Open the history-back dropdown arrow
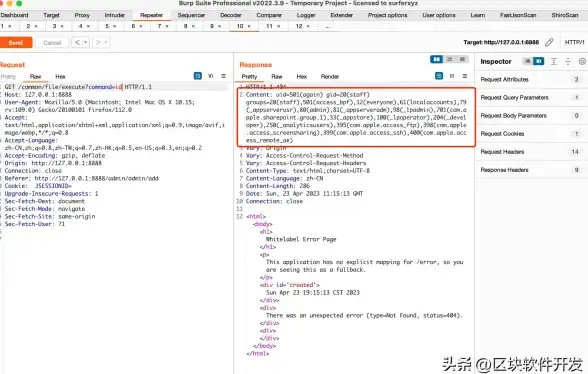The width and height of the screenshot is (588, 374). [x=86, y=42]
